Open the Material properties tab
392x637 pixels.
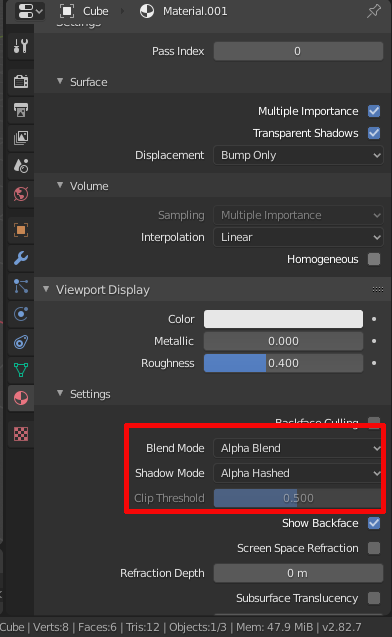[21, 398]
